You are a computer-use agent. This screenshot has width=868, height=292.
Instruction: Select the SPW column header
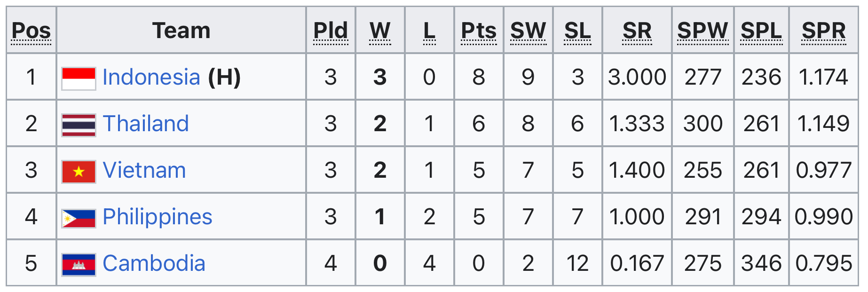coord(702,31)
